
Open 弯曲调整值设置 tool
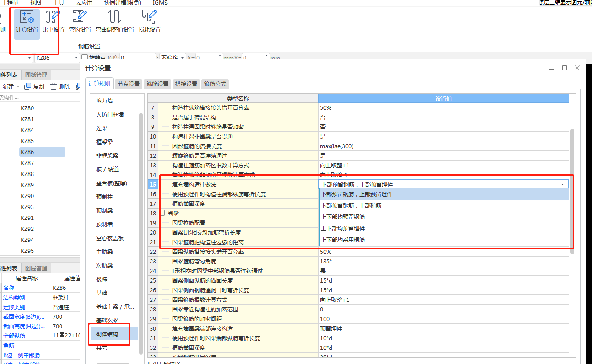tap(115, 21)
